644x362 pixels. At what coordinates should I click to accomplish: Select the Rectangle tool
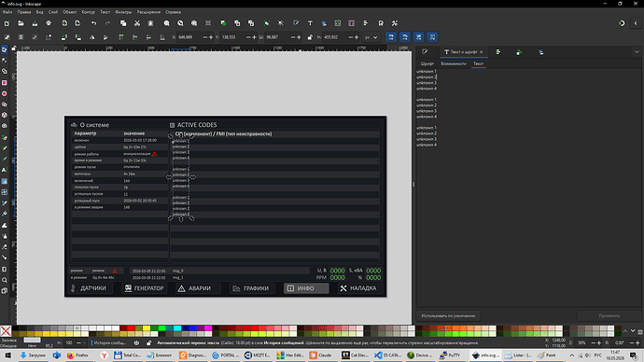[x=4, y=82]
